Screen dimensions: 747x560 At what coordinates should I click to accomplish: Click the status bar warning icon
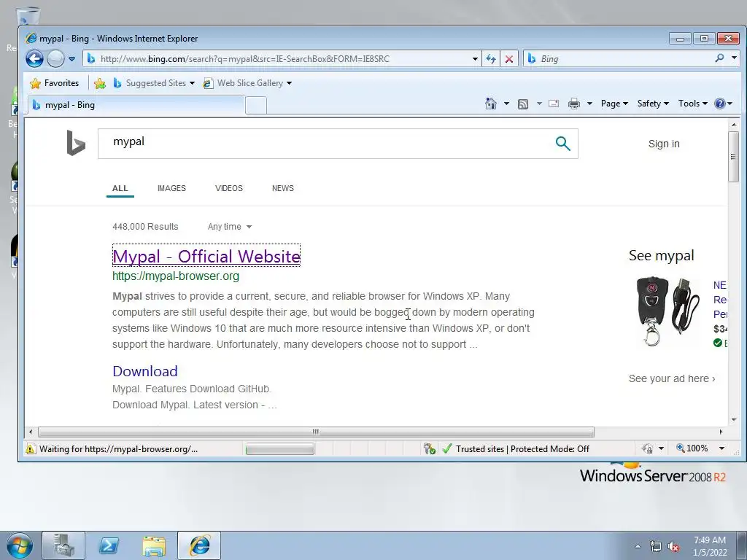point(31,448)
